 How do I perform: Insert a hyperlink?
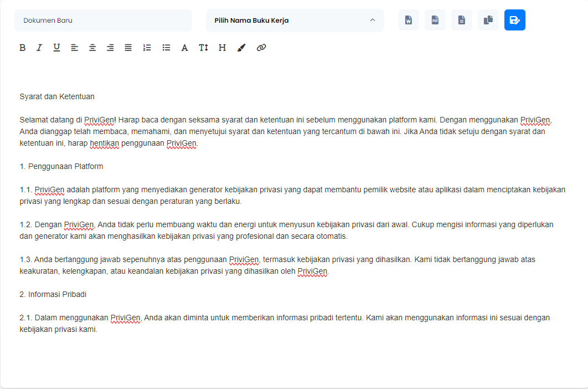[261, 48]
